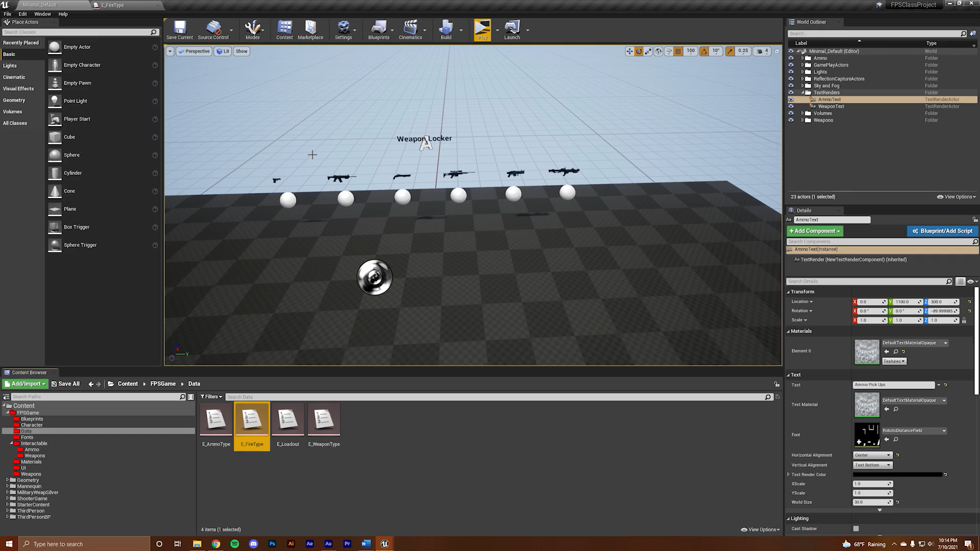Open the Horizontal Alignment dropdown
This screenshot has width=980, height=551.
pos(872,455)
